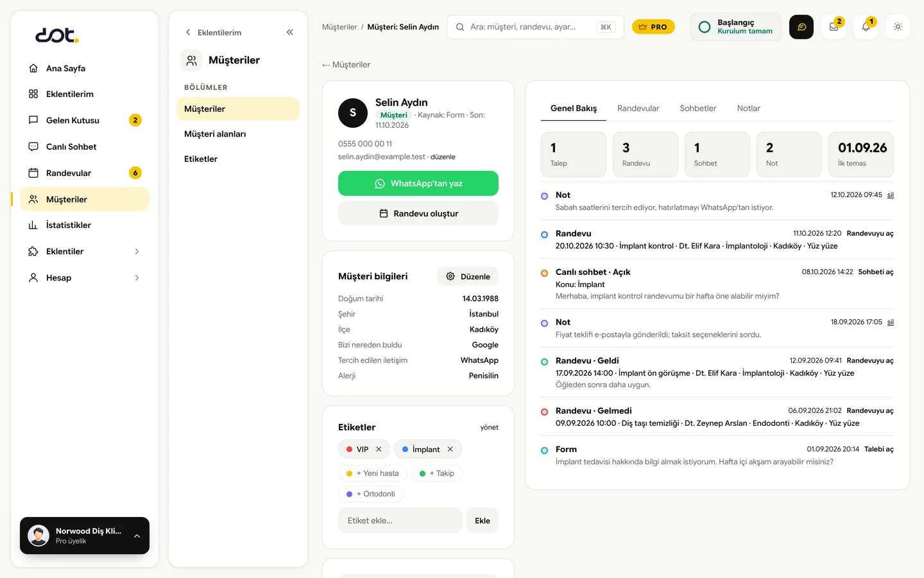Click WhatsApp'tan yaz button

point(418,184)
